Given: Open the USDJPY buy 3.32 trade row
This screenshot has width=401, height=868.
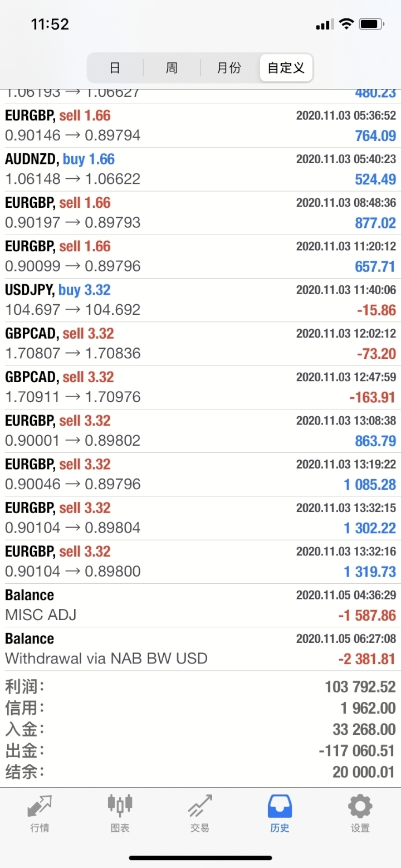Looking at the screenshot, I should [x=200, y=300].
